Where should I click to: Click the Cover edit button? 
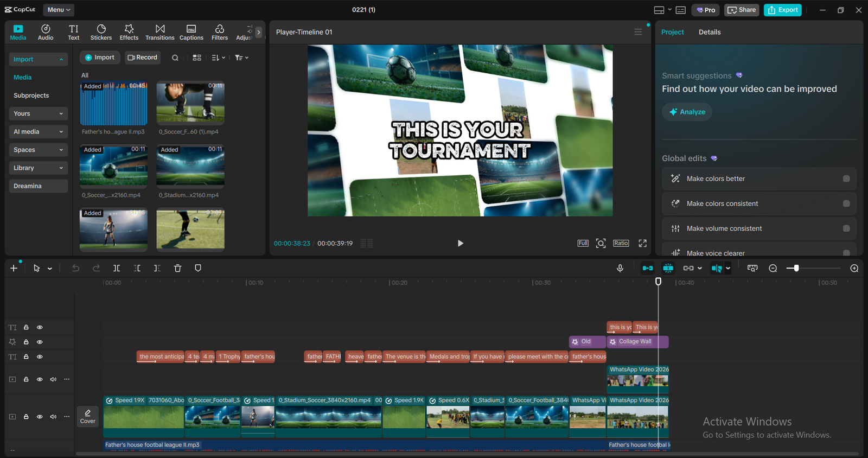tap(88, 416)
